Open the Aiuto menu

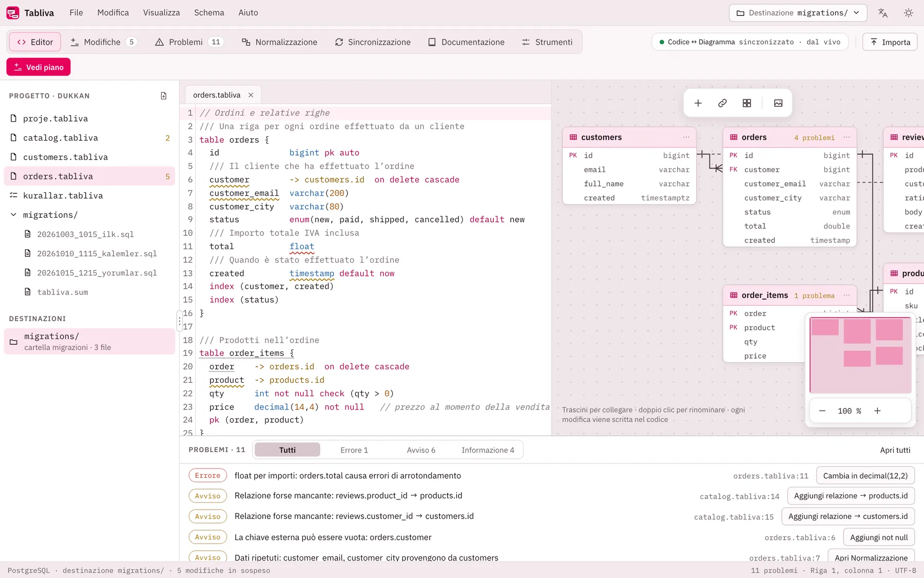coord(248,13)
